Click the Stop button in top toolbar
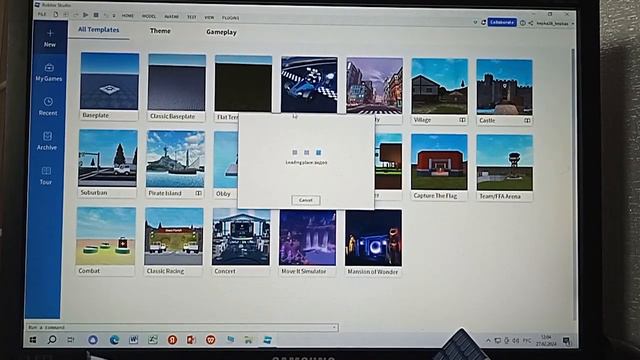 pyautogui.click(x=96, y=15)
